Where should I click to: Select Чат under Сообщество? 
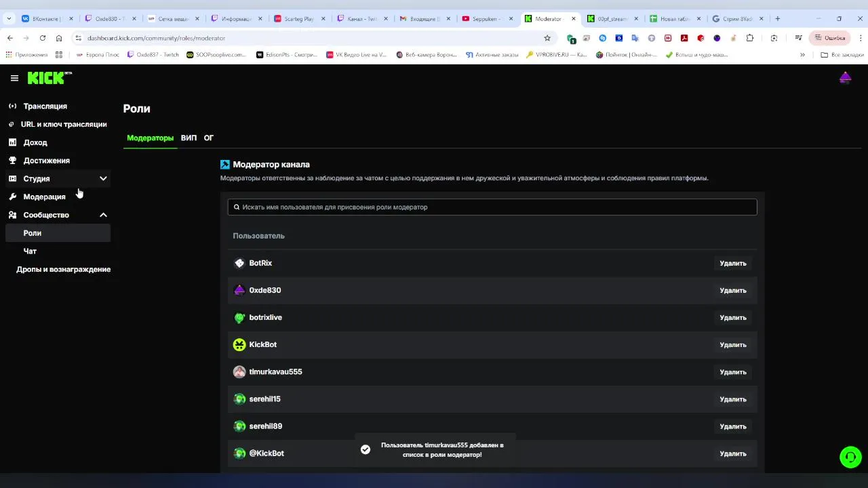30,251
